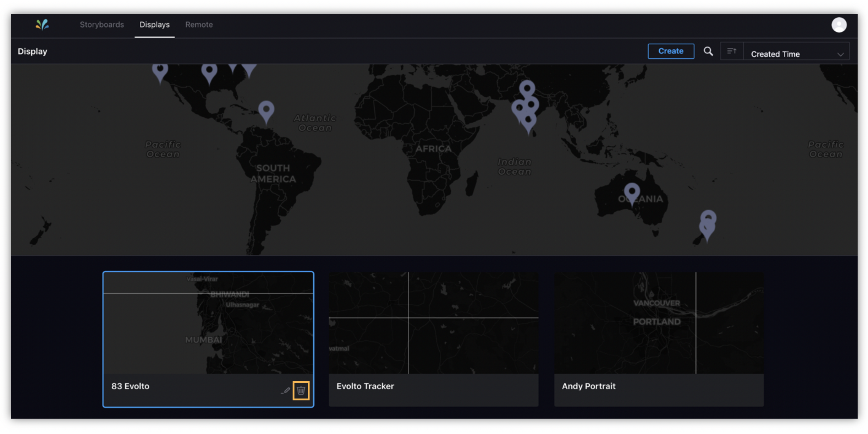Open the Remote tab
Viewport: 868px width, 434px height.
coord(199,24)
